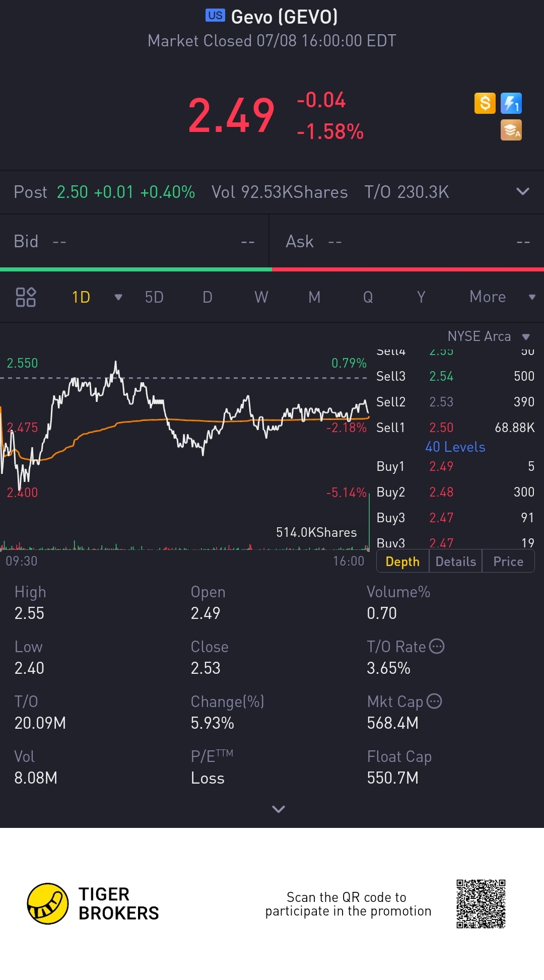
Task: Switch to the D daily chart tab
Action: (208, 297)
